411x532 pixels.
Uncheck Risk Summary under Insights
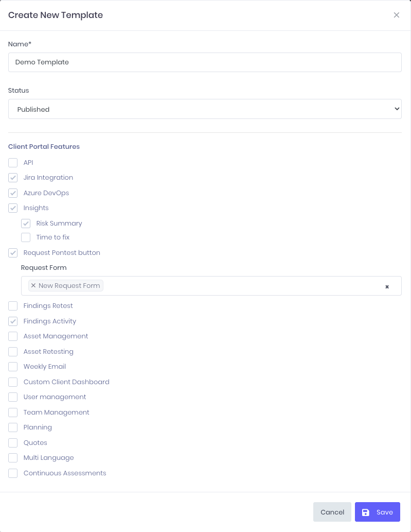click(26, 223)
